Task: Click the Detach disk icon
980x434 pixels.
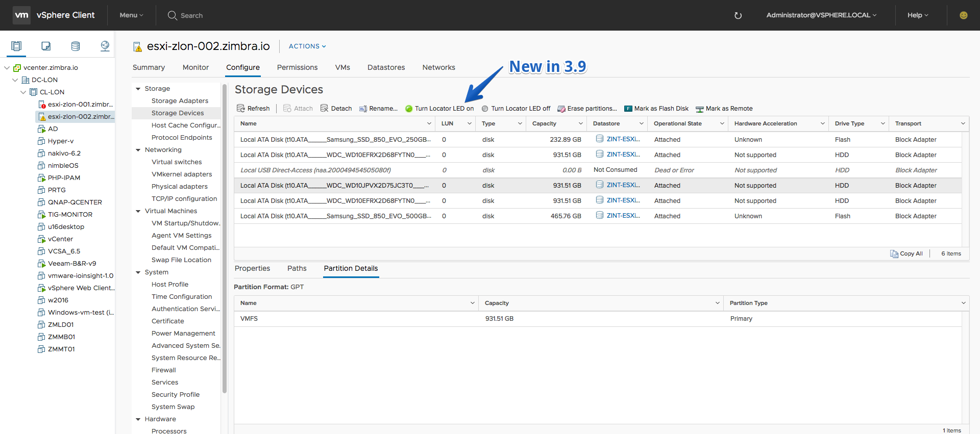Action: 324,108
